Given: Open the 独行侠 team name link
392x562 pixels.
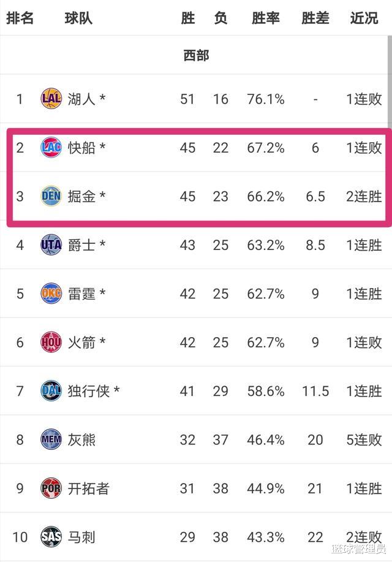Looking at the screenshot, I should point(89,391).
